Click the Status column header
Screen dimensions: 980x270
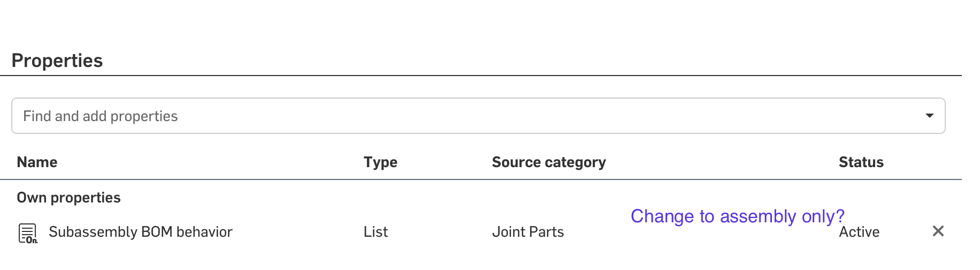point(861,162)
